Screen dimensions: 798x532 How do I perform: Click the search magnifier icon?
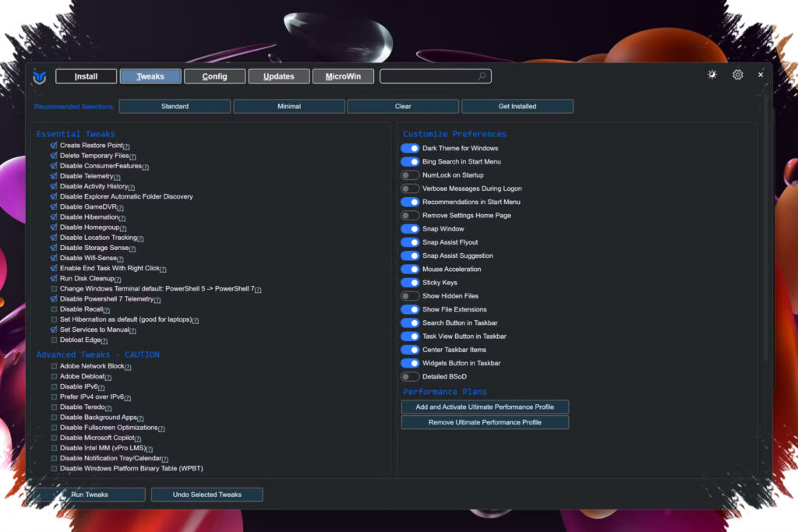coord(482,76)
